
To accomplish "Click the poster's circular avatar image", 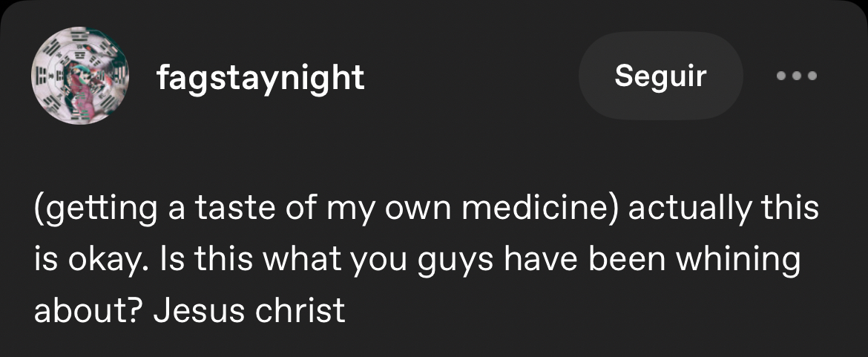I will click(x=79, y=76).
